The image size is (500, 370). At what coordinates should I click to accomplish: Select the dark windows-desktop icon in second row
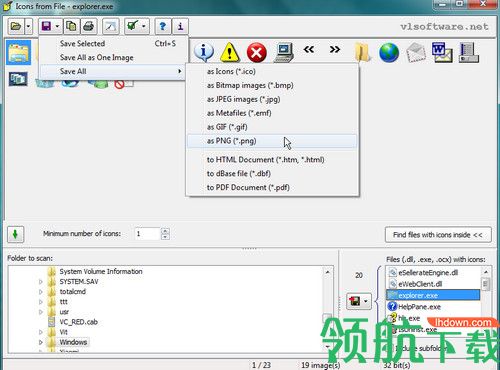pos(18,79)
